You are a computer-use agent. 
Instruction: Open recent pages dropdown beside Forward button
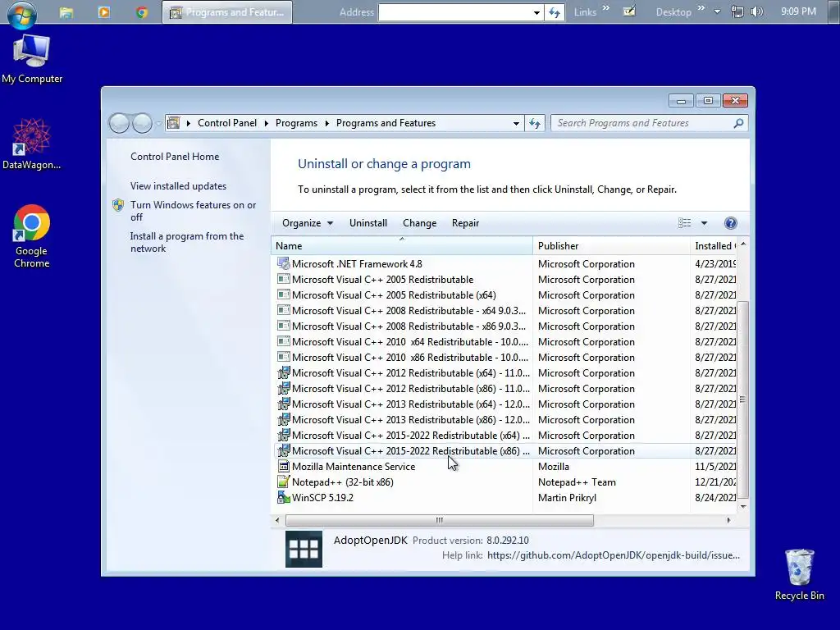[158, 124]
